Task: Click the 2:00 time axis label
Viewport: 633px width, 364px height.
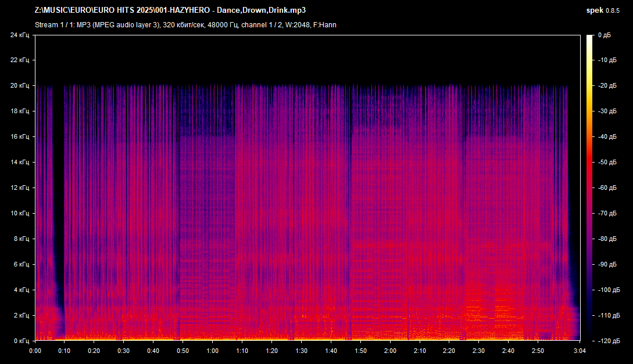Action: coord(390,351)
